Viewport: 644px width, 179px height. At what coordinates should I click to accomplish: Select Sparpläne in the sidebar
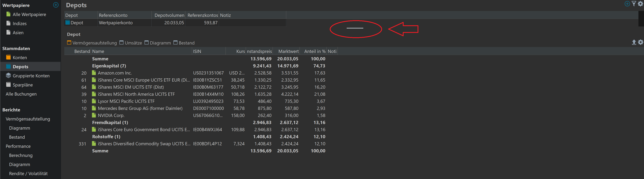pos(23,85)
